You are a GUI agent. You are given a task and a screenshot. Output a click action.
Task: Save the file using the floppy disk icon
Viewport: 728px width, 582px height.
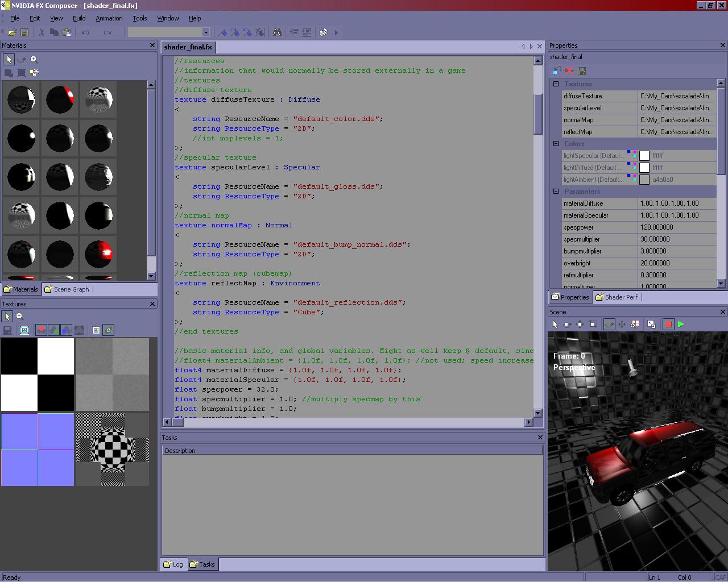pyautogui.click(x=24, y=32)
